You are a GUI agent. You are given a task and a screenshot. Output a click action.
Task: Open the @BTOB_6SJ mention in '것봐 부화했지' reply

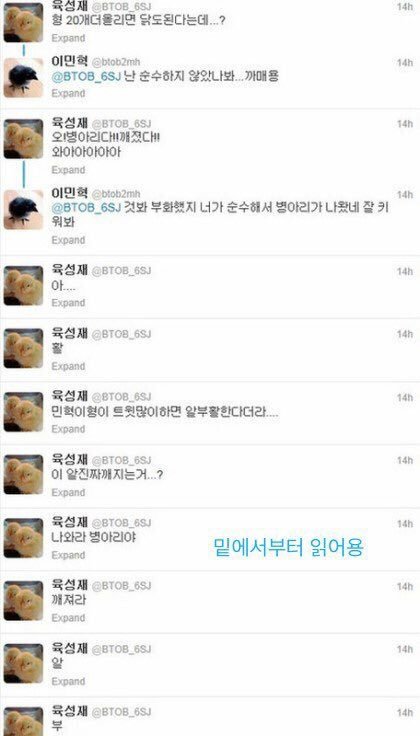click(x=86, y=208)
